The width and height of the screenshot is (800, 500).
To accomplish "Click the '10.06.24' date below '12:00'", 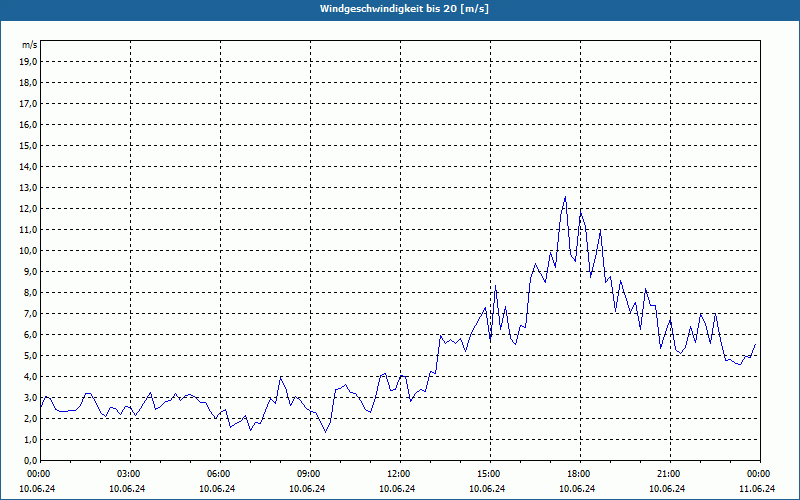I will 397,488.
